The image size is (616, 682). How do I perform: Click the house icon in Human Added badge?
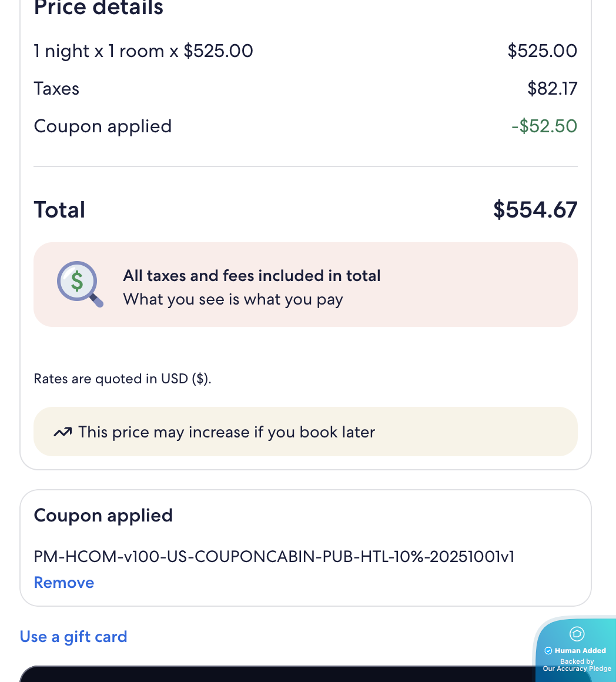[x=577, y=633]
